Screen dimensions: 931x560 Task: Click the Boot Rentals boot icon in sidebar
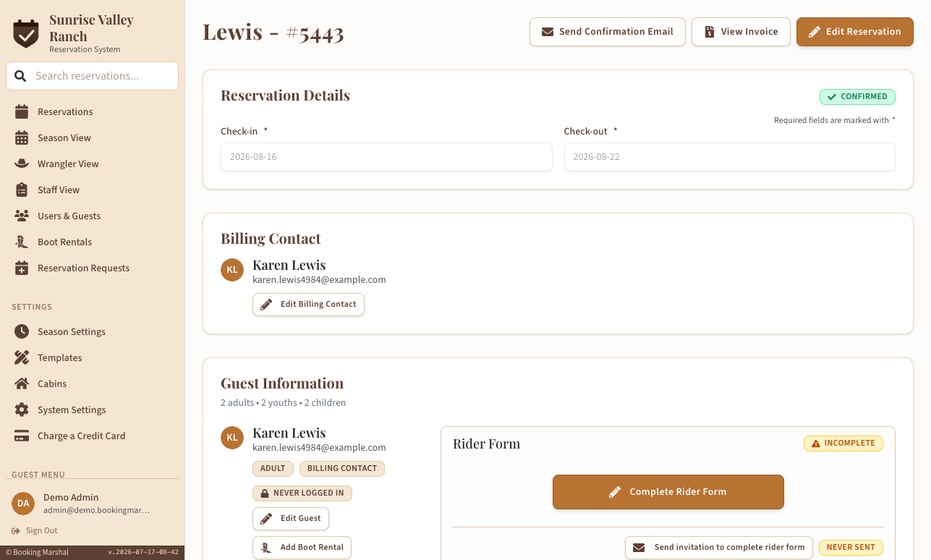point(22,242)
